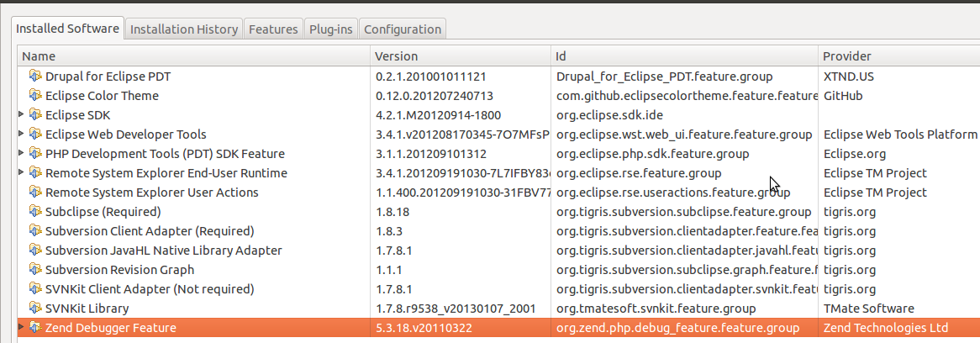Click the TMate Software provider cell
This screenshot has height=343, width=980.
coord(869,309)
